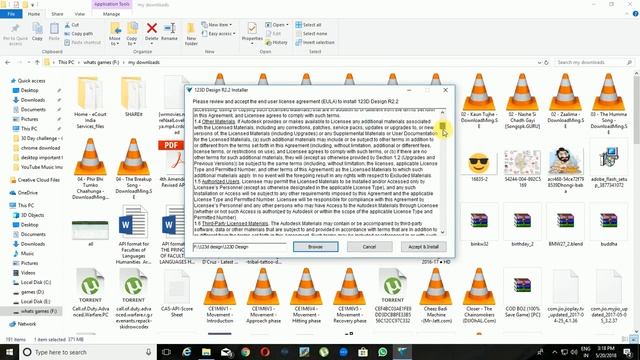
Task: Click the Cut command
Action: coord(72,25)
